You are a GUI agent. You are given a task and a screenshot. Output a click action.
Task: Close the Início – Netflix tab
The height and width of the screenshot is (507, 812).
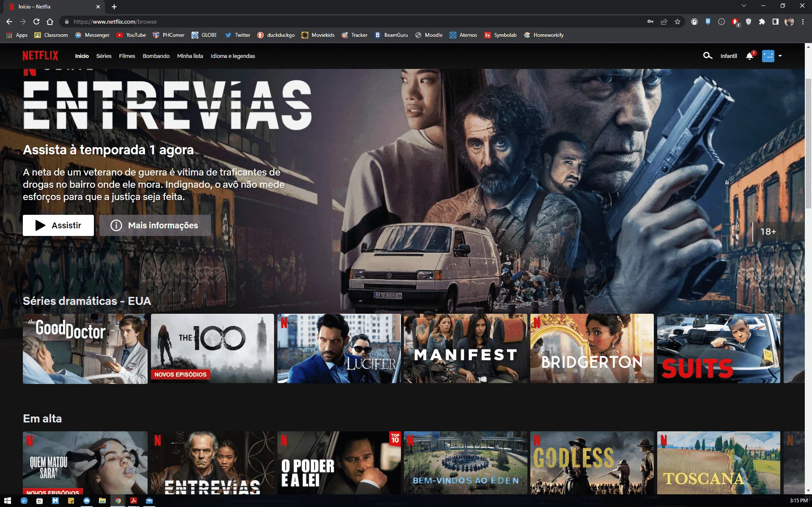click(98, 7)
